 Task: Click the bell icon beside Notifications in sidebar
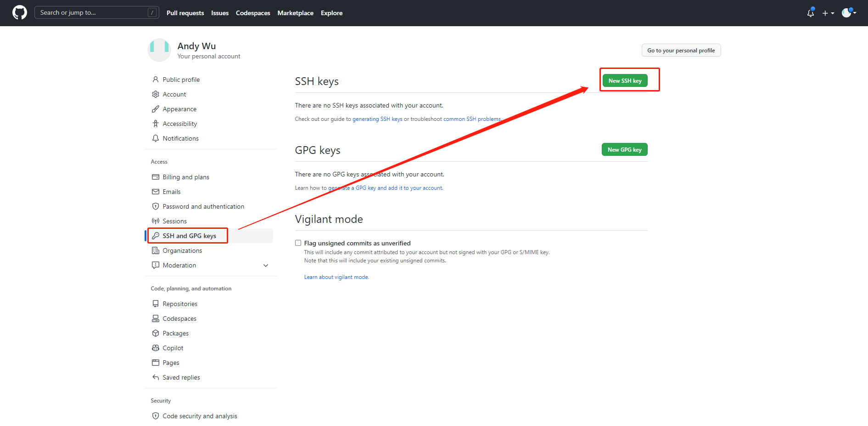click(156, 138)
